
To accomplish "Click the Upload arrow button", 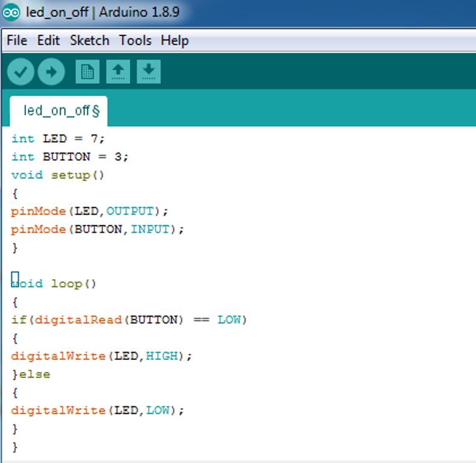I will pyautogui.click(x=51, y=72).
